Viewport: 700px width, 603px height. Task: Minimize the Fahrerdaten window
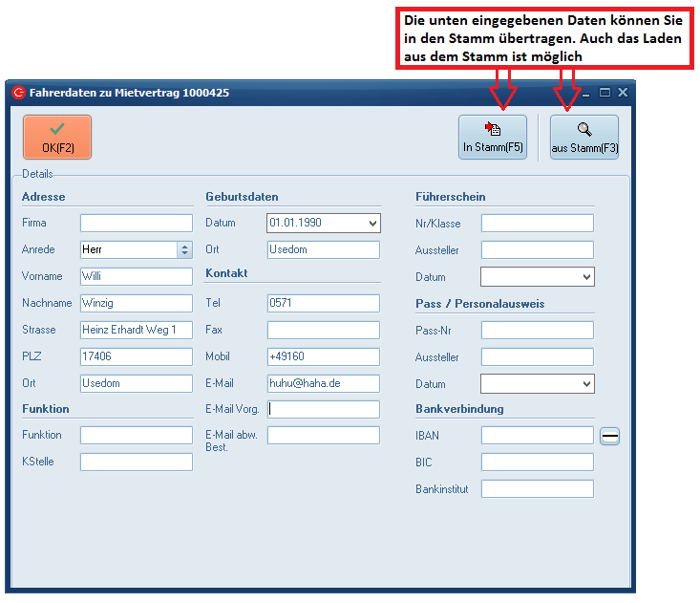[x=585, y=93]
